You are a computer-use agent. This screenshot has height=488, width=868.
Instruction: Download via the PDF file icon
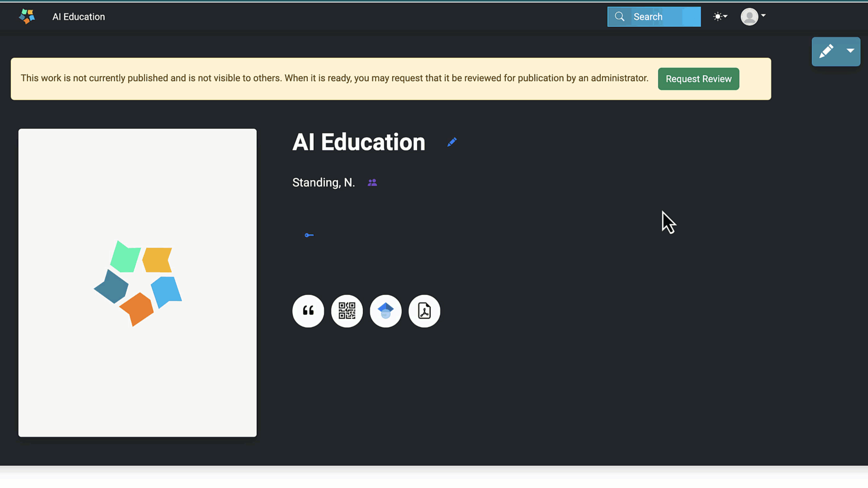pos(424,311)
